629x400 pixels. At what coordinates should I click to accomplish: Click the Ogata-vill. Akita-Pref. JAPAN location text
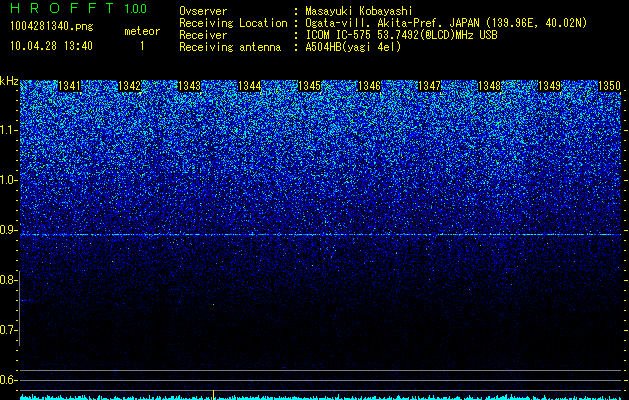448,23
